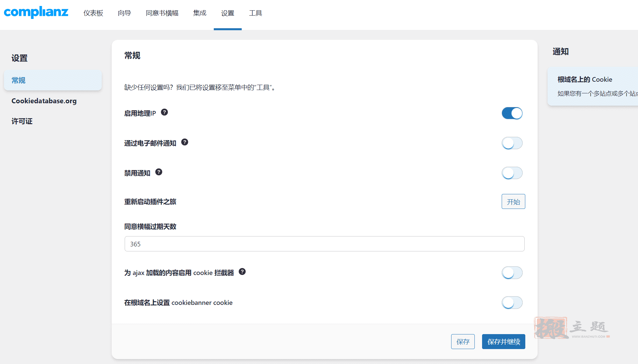Click the 缺少任何设置吗 notice text

[200, 87]
